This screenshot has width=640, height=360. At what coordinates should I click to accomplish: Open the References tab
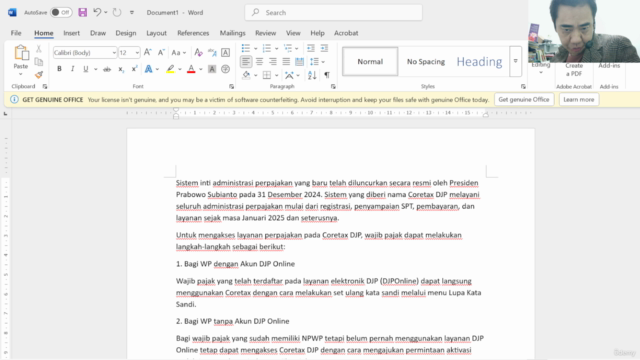tap(193, 33)
